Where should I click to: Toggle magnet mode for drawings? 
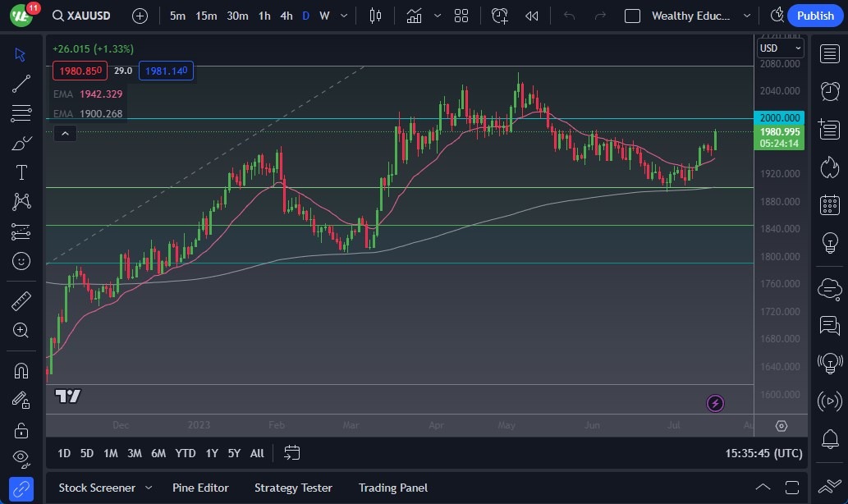coord(21,370)
